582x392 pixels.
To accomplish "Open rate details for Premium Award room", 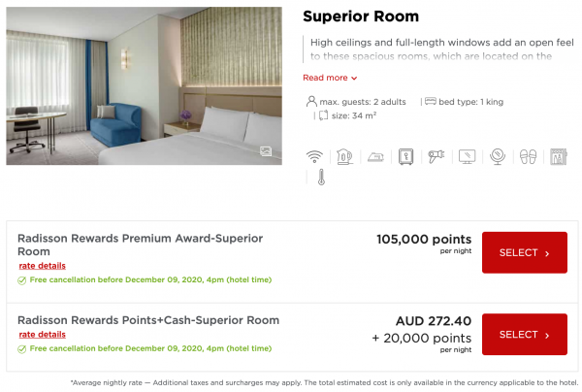I will coord(42,266).
